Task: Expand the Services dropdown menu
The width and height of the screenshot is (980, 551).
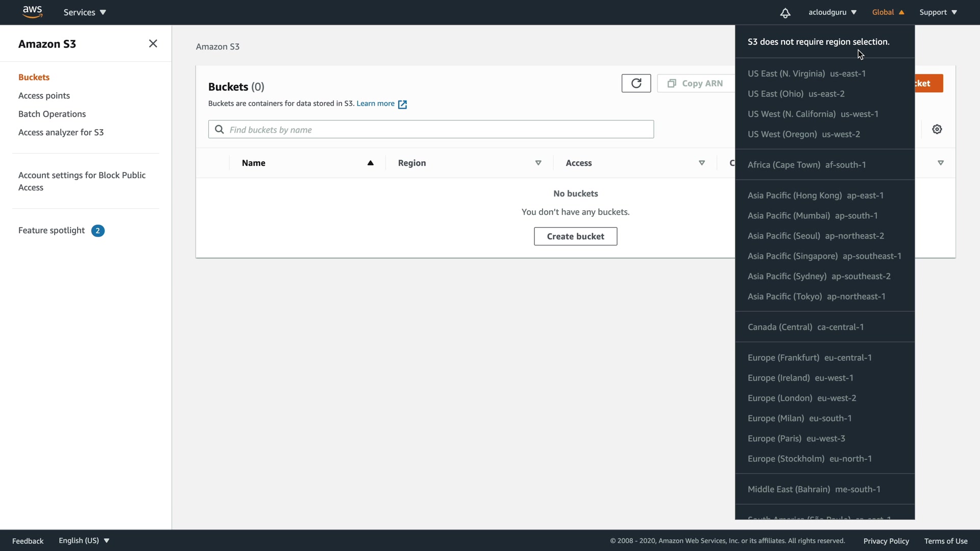Action: (85, 12)
